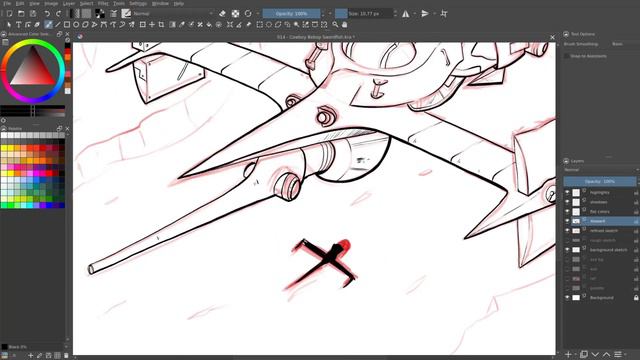
Task: Adjust the layer Opacity slider
Action: (x=600, y=181)
